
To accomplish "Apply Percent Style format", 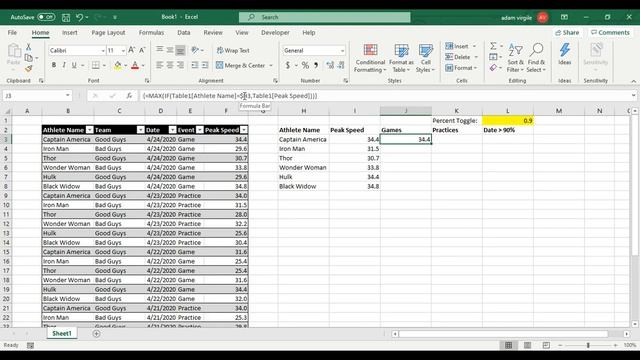I will click(305, 65).
